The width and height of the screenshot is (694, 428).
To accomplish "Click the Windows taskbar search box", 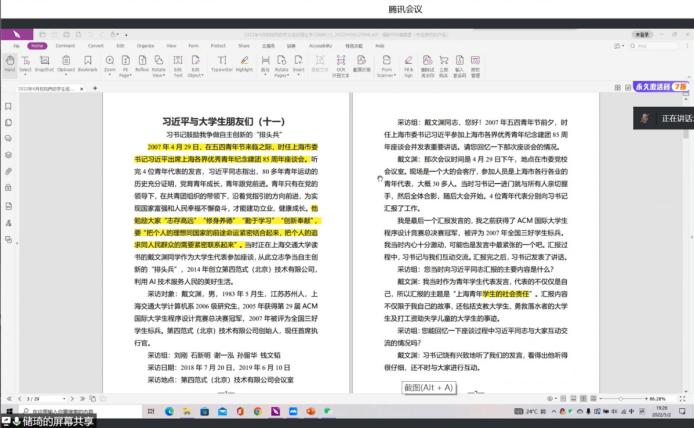I will 80,411.
